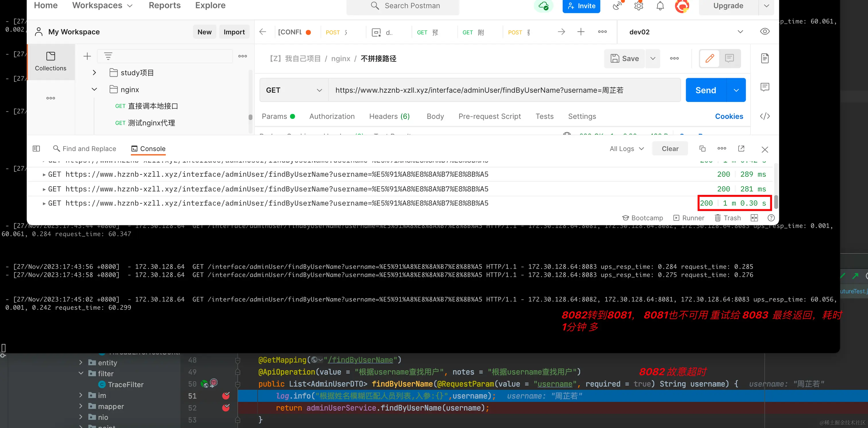Screen dimensions: 868x428
Task: Open collections view more actions dots
Action: point(243,56)
